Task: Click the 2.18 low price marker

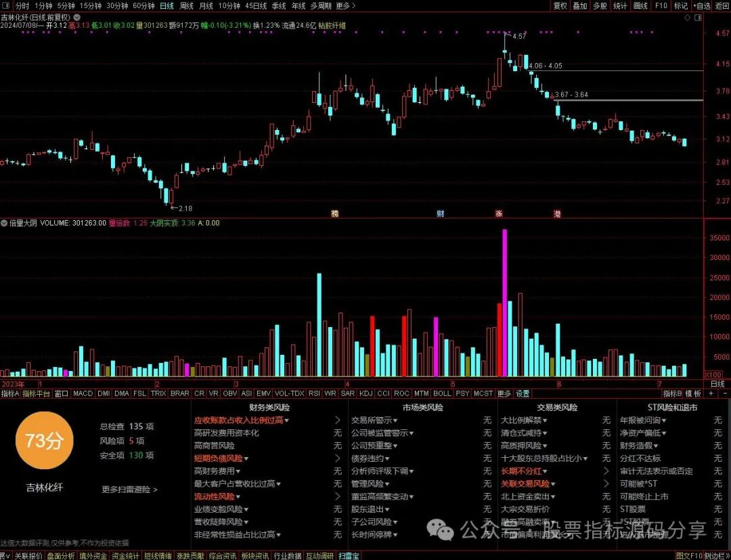Action: click(185, 209)
